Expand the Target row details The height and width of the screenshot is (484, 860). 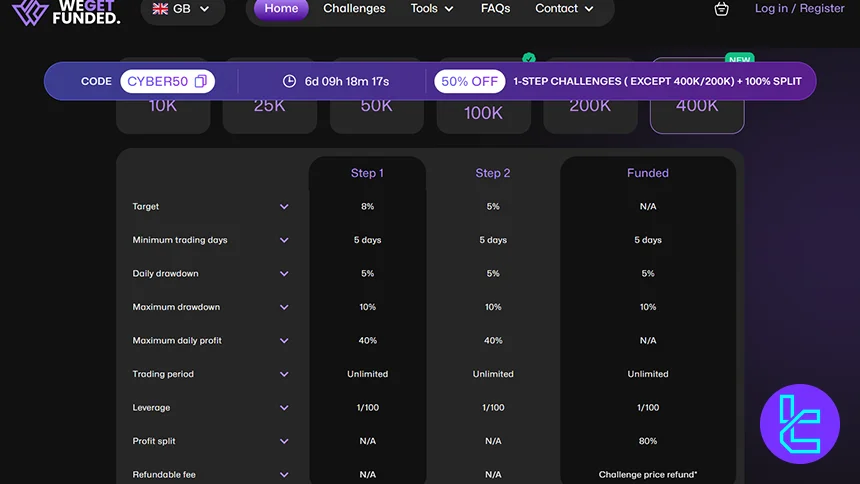284,207
